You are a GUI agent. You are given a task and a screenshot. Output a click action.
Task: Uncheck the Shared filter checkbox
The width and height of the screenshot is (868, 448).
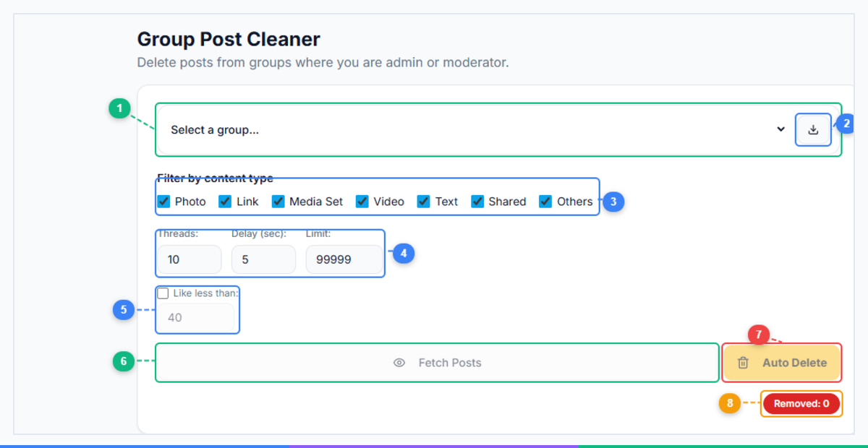pyautogui.click(x=477, y=202)
